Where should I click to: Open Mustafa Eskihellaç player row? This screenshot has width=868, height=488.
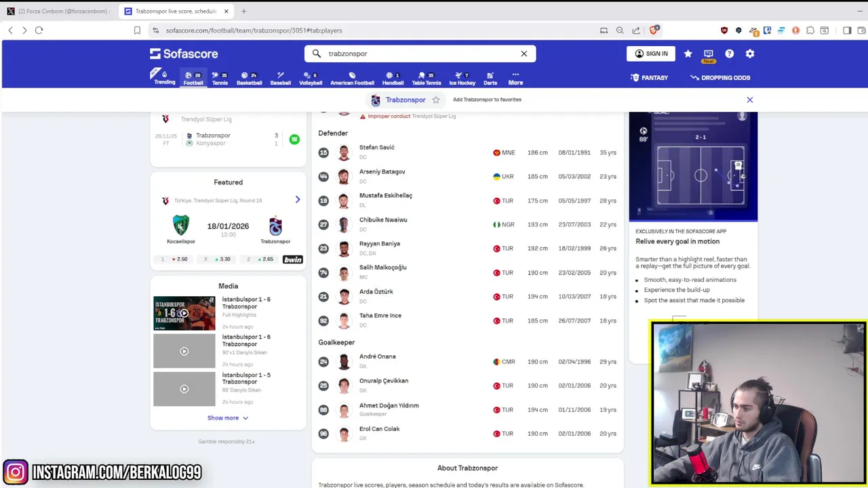tap(468, 201)
